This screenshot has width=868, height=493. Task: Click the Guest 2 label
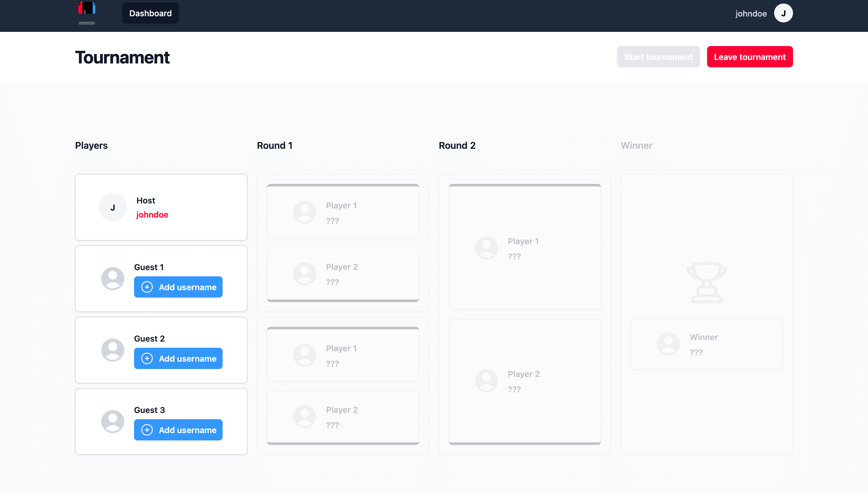tap(149, 339)
